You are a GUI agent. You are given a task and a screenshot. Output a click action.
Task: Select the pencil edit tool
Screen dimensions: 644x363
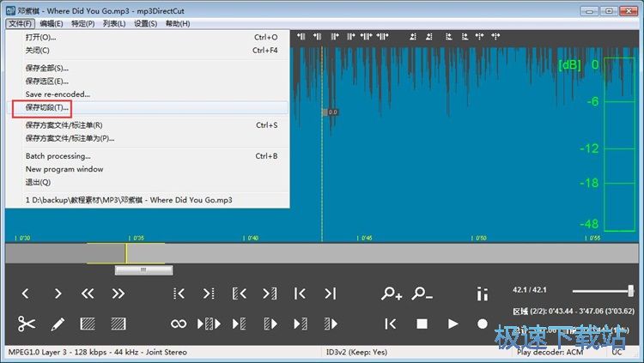click(58, 324)
